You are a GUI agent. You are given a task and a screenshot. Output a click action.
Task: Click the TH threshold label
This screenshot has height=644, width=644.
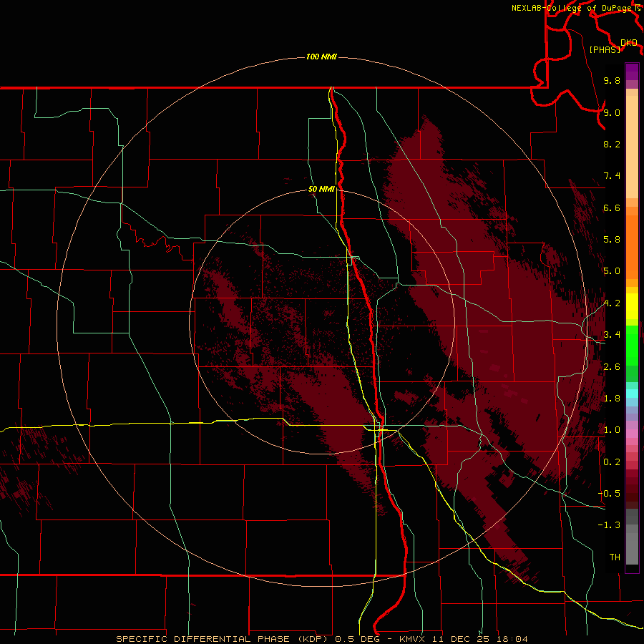[x=615, y=557]
